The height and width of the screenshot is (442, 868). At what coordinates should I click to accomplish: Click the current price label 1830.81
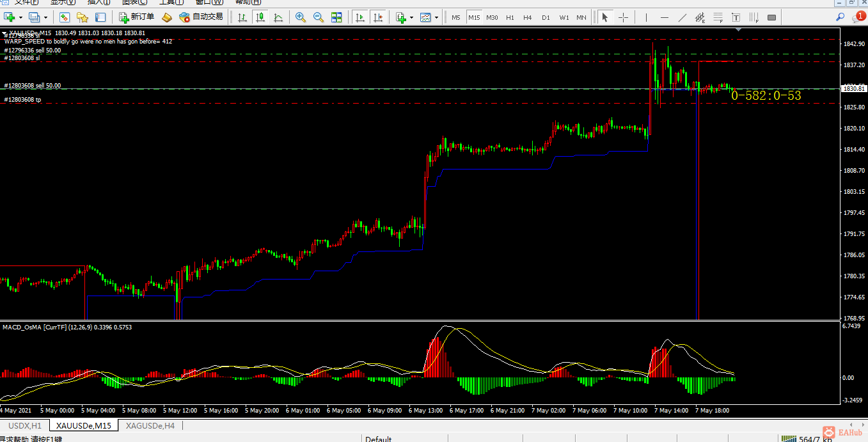(x=853, y=88)
